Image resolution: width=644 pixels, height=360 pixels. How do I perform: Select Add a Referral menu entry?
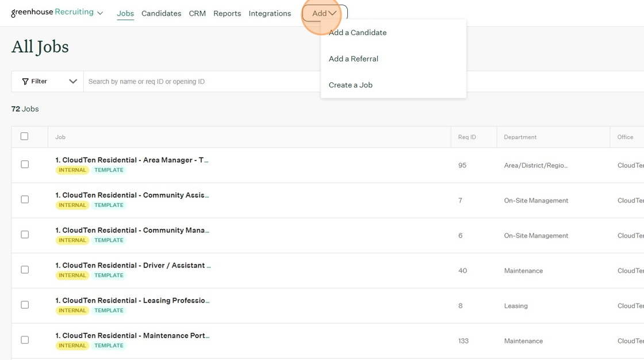pyautogui.click(x=353, y=59)
